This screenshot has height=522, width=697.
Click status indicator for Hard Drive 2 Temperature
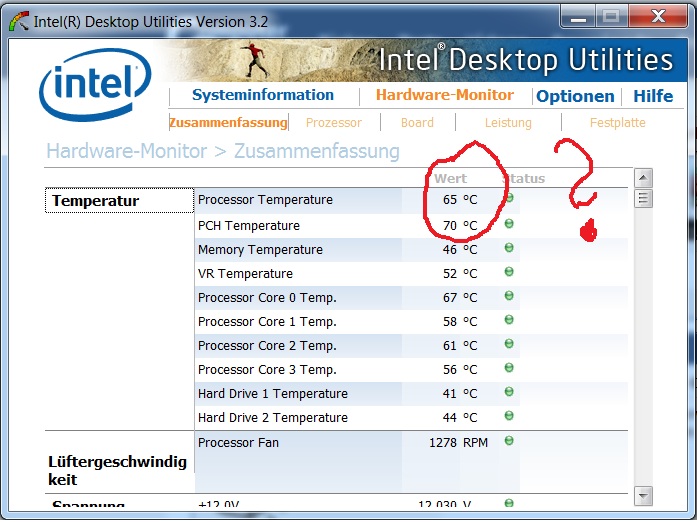(509, 416)
